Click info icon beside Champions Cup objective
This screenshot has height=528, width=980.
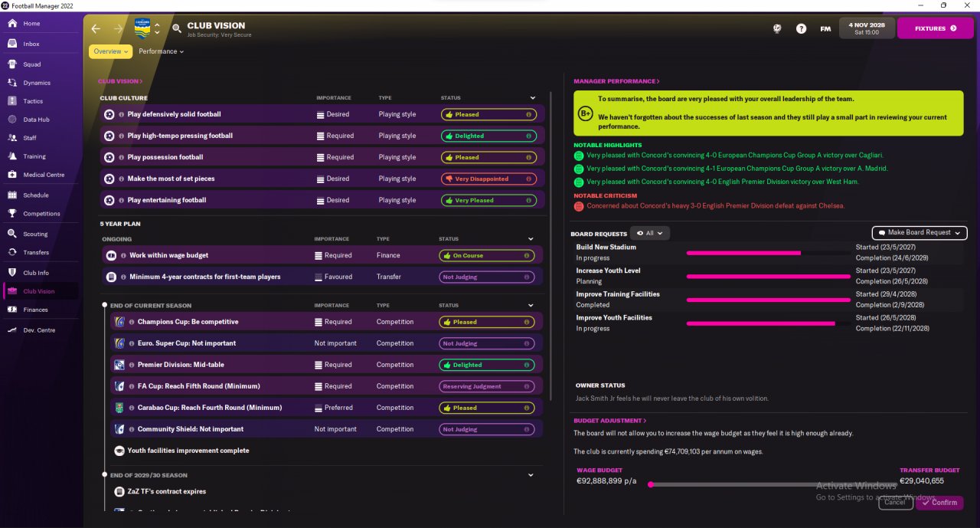[132, 322]
